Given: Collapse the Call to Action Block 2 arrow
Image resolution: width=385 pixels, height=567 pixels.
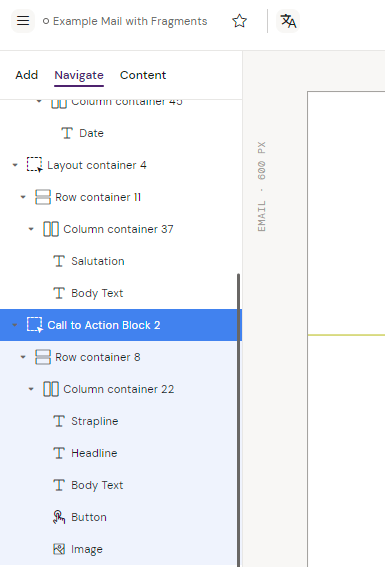Looking at the screenshot, I should (15, 325).
